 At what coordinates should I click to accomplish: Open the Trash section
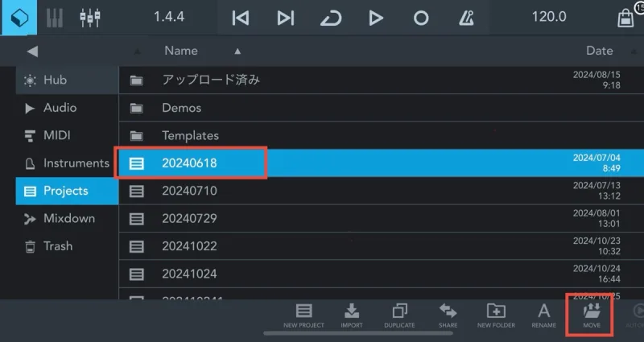point(67,246)
